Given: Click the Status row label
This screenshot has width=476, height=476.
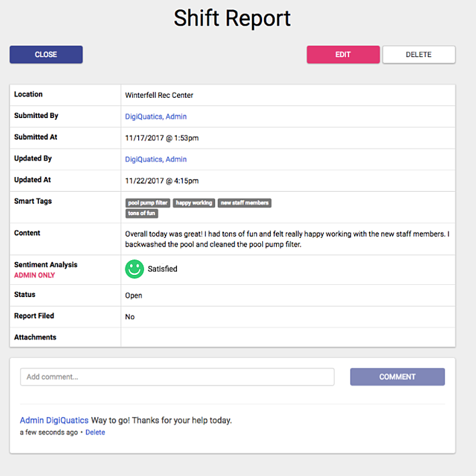Looking at the screenshot, I should pyautogui.click(x=25, y=294).
